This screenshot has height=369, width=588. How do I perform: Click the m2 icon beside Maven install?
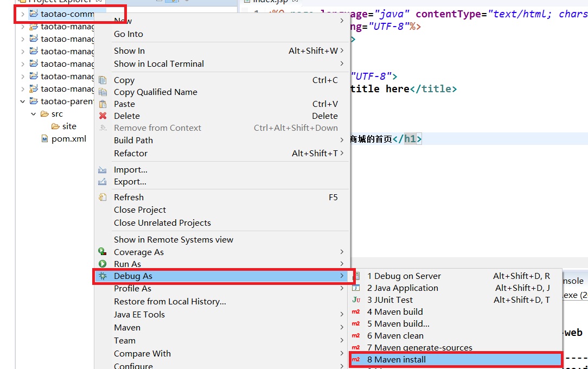point(356,359)
